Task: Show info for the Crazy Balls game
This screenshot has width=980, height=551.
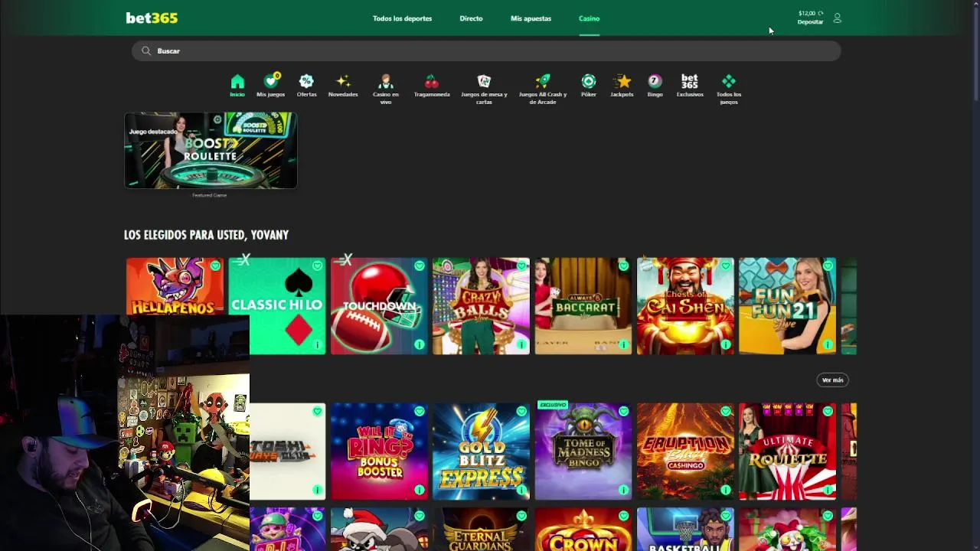Action: tap(521, 344)
